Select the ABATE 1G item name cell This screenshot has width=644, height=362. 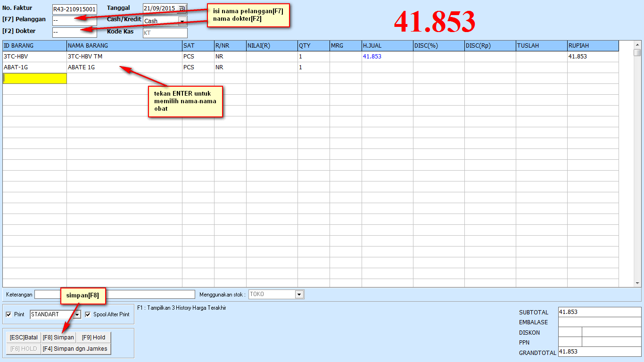[124, 67]
